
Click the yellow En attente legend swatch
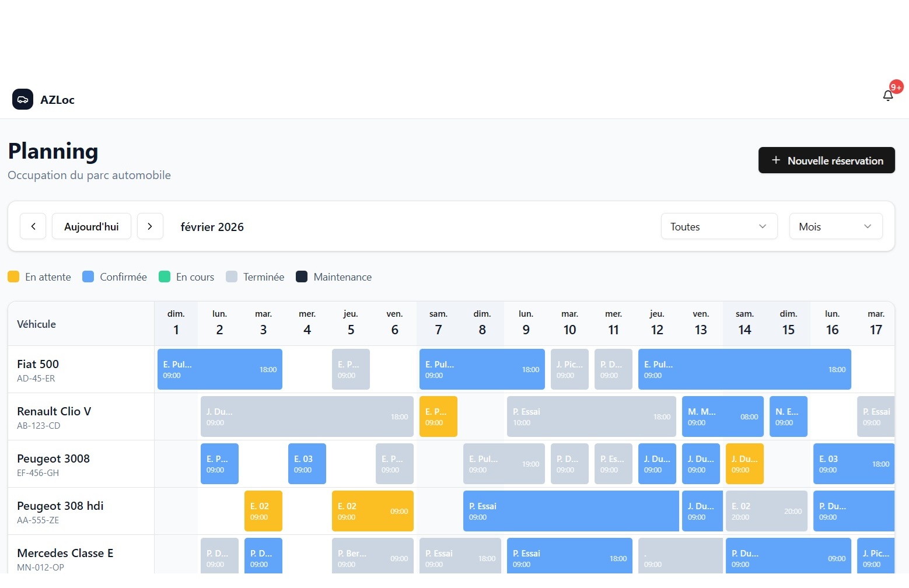click(13, 277)
